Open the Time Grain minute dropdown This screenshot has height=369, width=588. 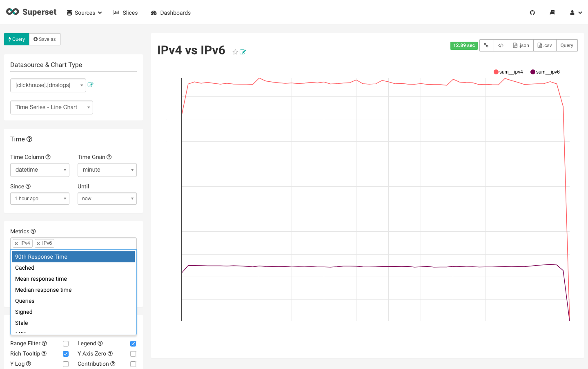click(x=107, y=170)
